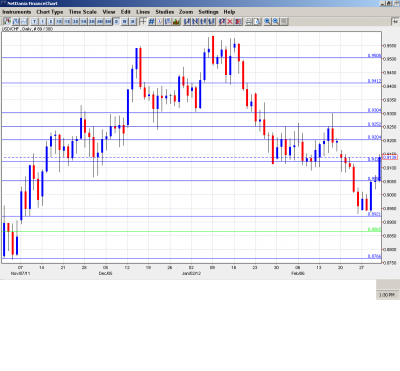Select the bar chart type icon

tap(16, 22)
